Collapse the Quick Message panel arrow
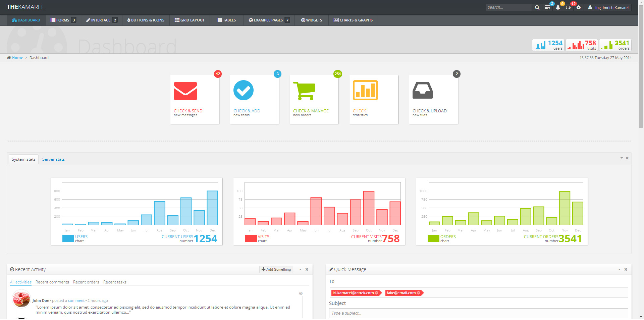 619,269
